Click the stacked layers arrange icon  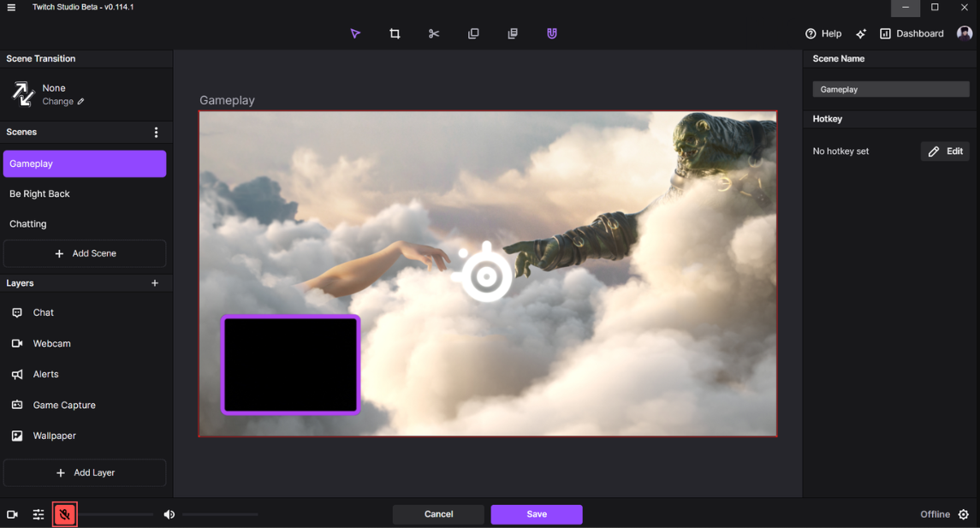coord(513,33)
